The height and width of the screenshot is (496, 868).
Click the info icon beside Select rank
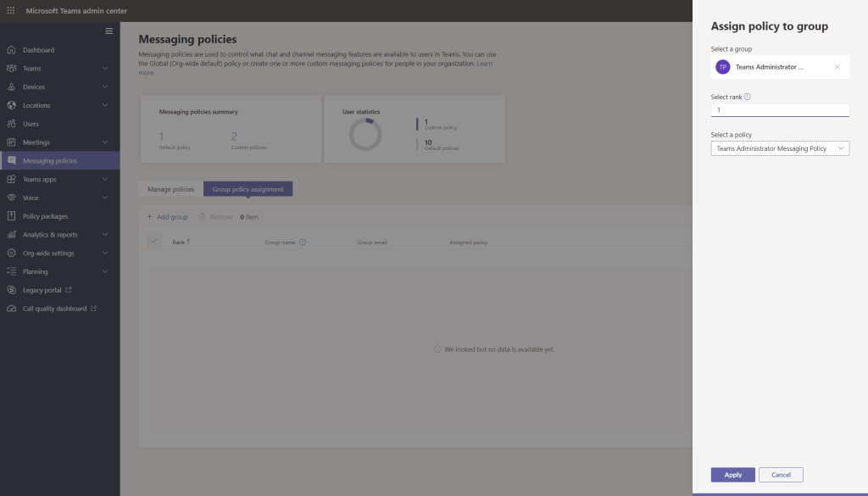[x=747, y=97]
